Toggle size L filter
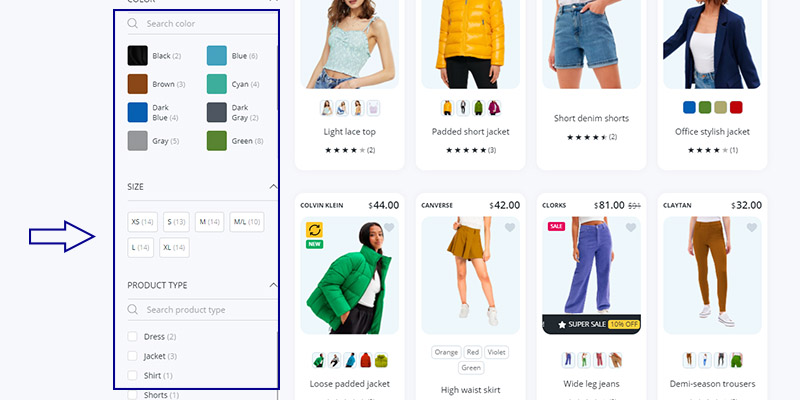The image size is (800, 400). click(140, 247)
